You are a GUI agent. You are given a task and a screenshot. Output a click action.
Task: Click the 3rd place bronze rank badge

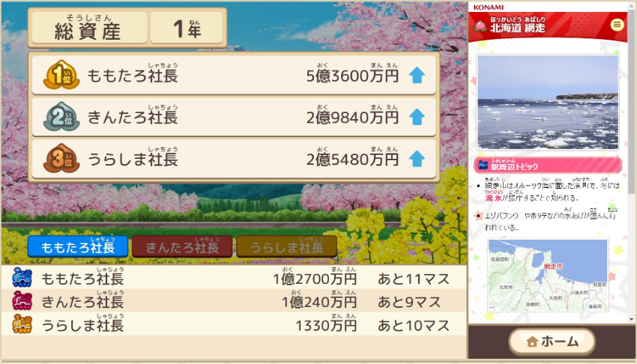pyautogui.click(x=61, y=158)
